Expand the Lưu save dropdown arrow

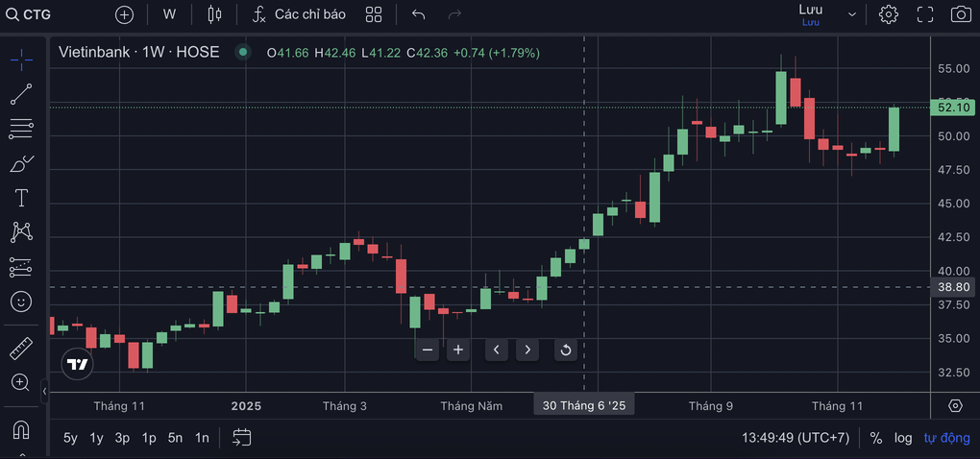851,14
